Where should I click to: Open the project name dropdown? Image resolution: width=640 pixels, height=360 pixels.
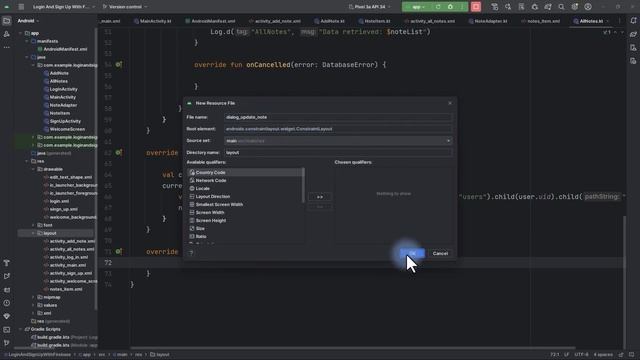point(64,7)
